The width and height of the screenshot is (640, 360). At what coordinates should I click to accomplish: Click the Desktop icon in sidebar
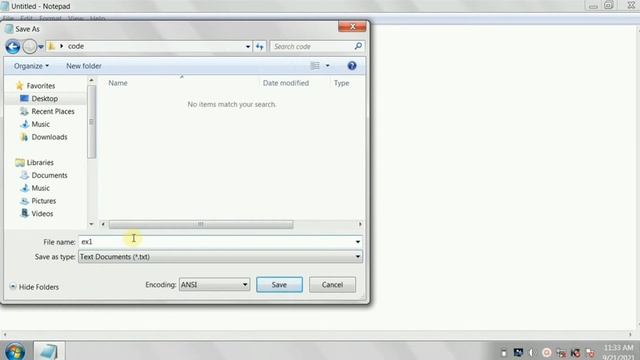click(x=24, y=98)
